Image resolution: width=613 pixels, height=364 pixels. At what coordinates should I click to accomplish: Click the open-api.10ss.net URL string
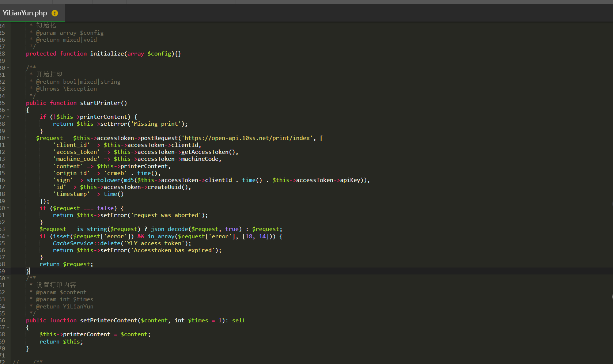point(247,138)
